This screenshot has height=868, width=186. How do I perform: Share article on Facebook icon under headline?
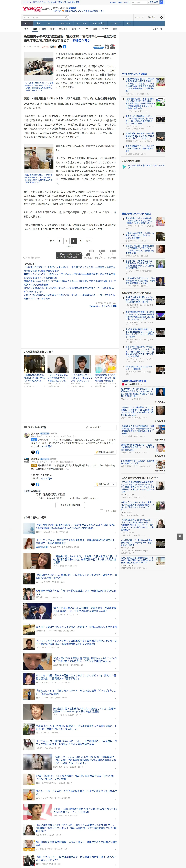(x=64, y=47)
